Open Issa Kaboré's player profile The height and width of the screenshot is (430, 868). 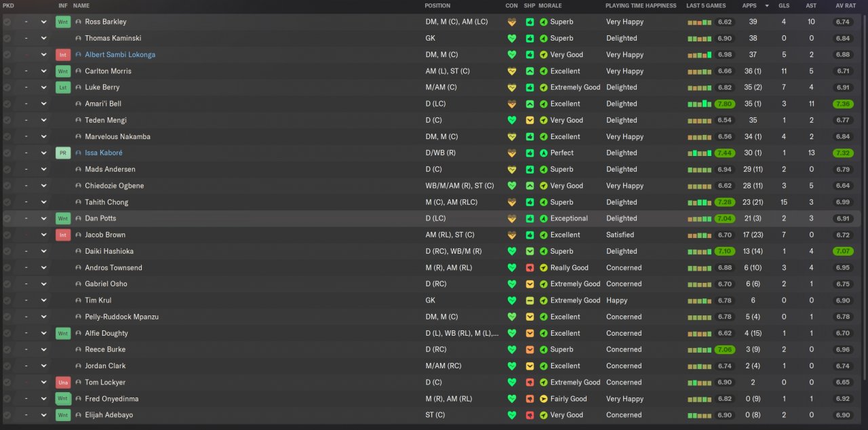click(x=104, y=153)
